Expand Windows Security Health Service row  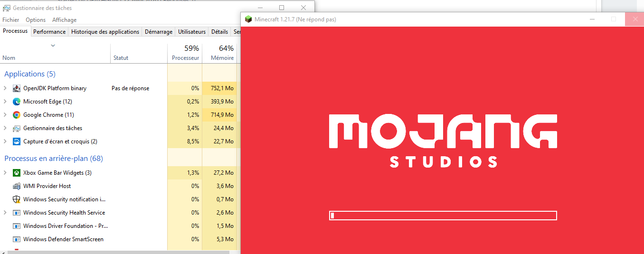tap(5, 213)
